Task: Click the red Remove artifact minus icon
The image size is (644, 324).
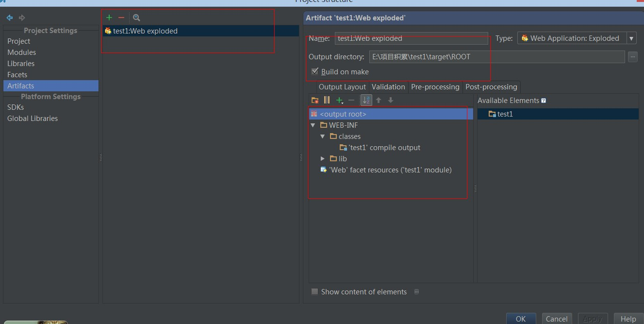Action: click(x=121, y=17)
